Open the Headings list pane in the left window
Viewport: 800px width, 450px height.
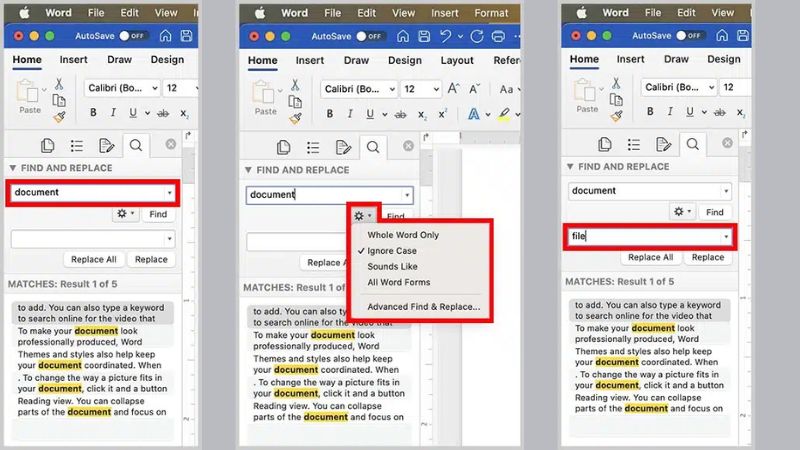pyautogui.click(x=75, y=146)
